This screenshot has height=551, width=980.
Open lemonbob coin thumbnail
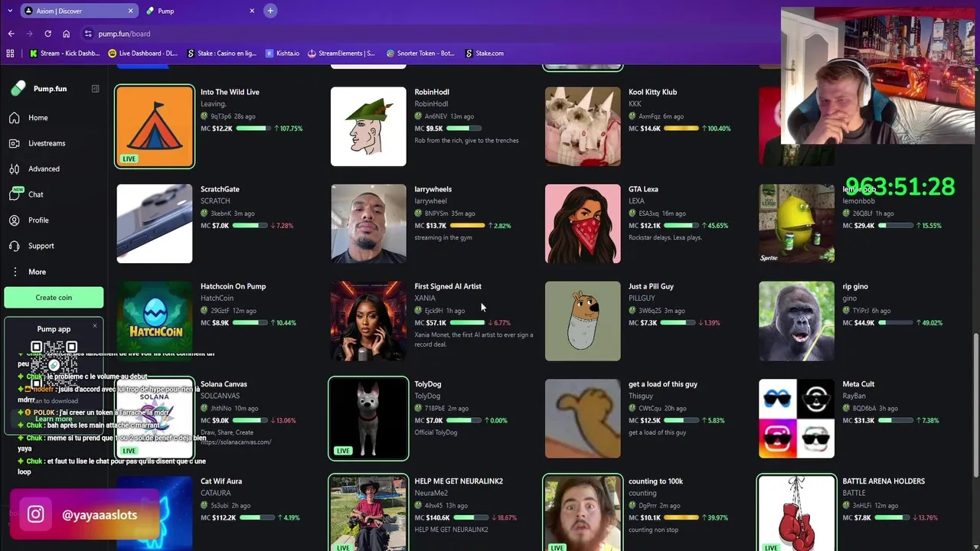point(796,223)
